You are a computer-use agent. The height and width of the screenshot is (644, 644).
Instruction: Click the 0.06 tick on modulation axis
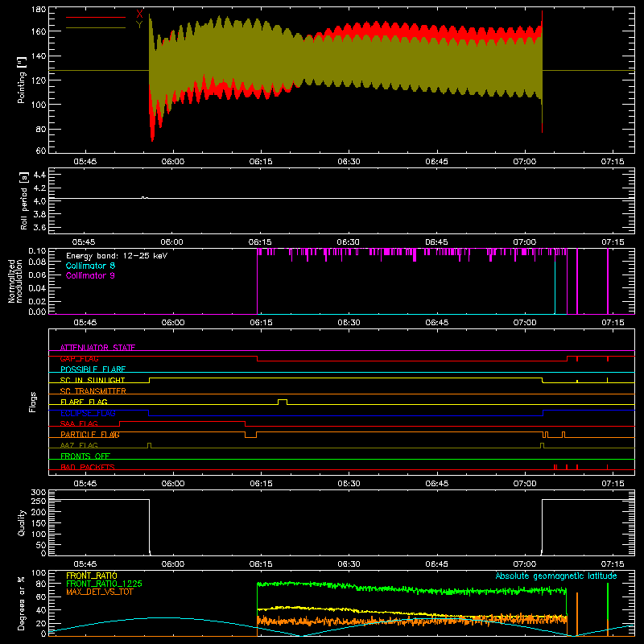click(x=37, y=275)
